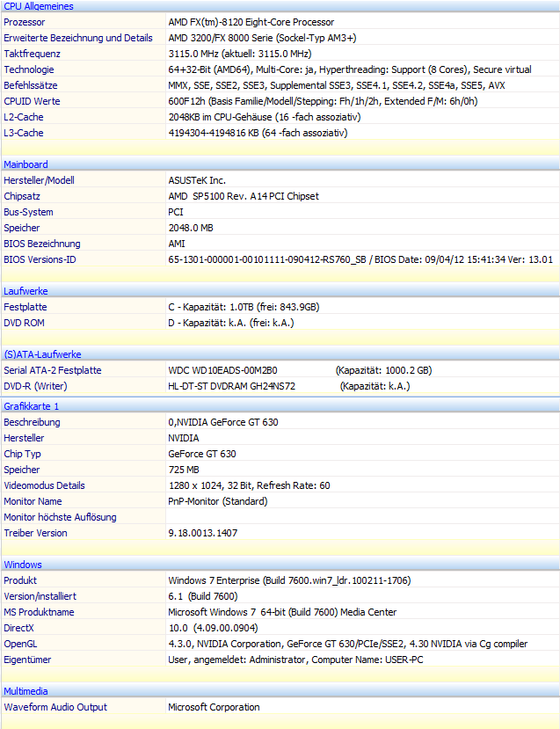The width and height of the screenshot is (560, 729).
Task: Click the graphics Hersteller value 'NVIDIA'
Action: tap(184, 438)
